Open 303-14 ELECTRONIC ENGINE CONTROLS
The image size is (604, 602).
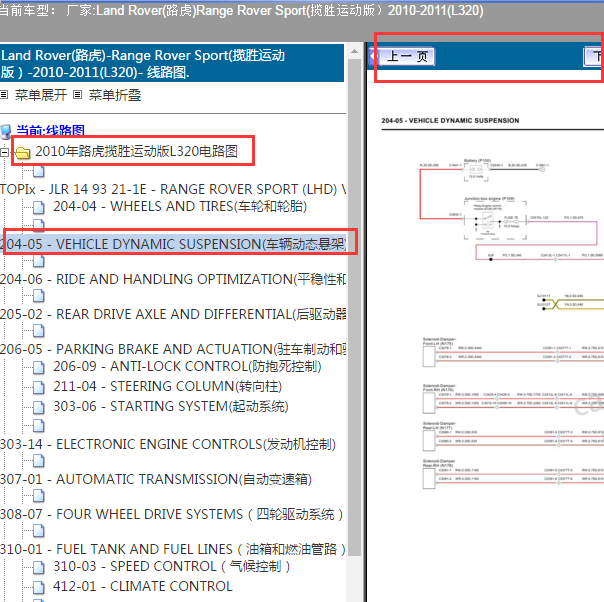coord(168,444)
